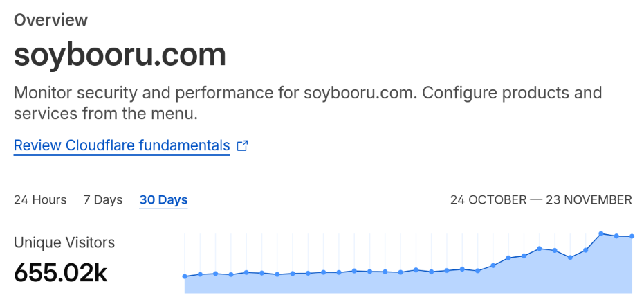
Task: Select the rightmost data point on the chart
Action: pyautogui.click(x=632, y=236)
